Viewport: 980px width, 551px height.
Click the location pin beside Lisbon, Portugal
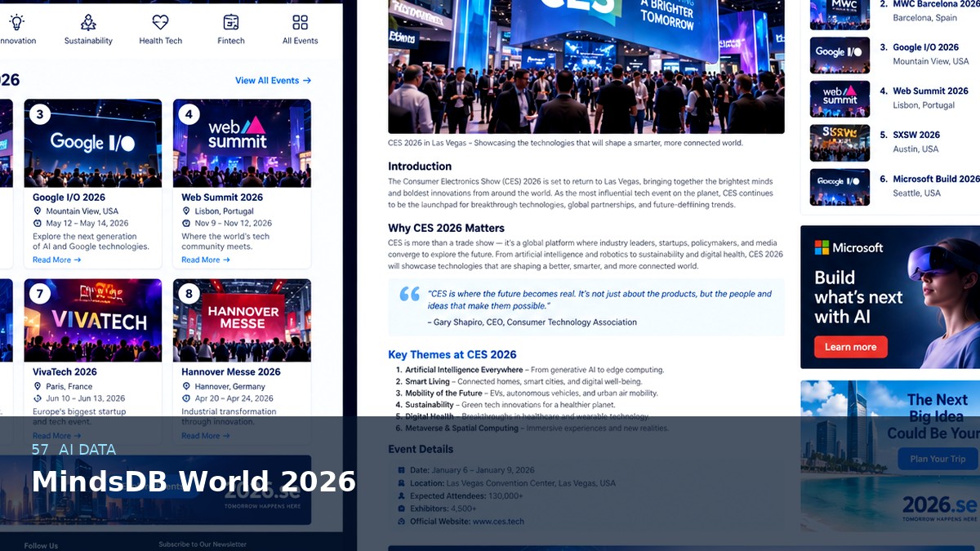[186, 211]
